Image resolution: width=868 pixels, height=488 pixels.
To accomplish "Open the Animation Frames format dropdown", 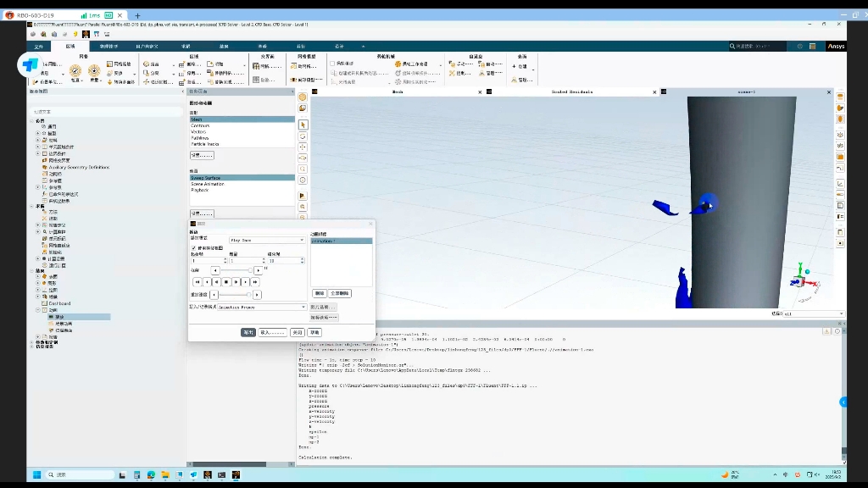I will (262, 307).
